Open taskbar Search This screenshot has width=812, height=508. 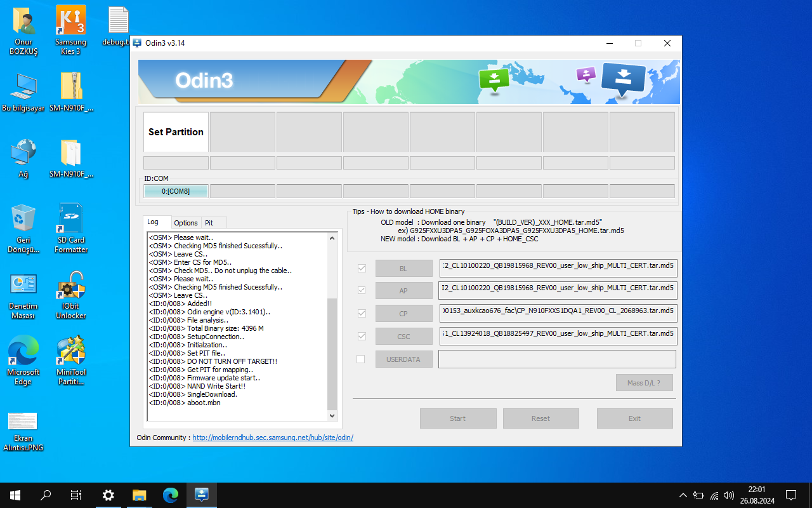pyautogui.click(x=46, y=495)
